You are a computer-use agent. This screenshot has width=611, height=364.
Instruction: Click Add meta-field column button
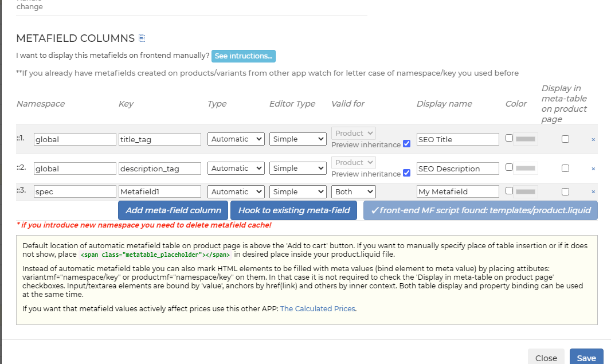(x=173, y=210)
